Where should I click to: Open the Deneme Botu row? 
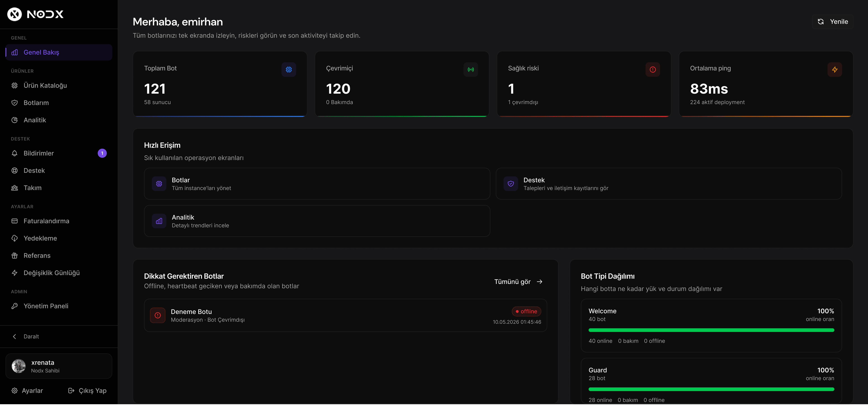pyautogui.click(x=345, y=316)
